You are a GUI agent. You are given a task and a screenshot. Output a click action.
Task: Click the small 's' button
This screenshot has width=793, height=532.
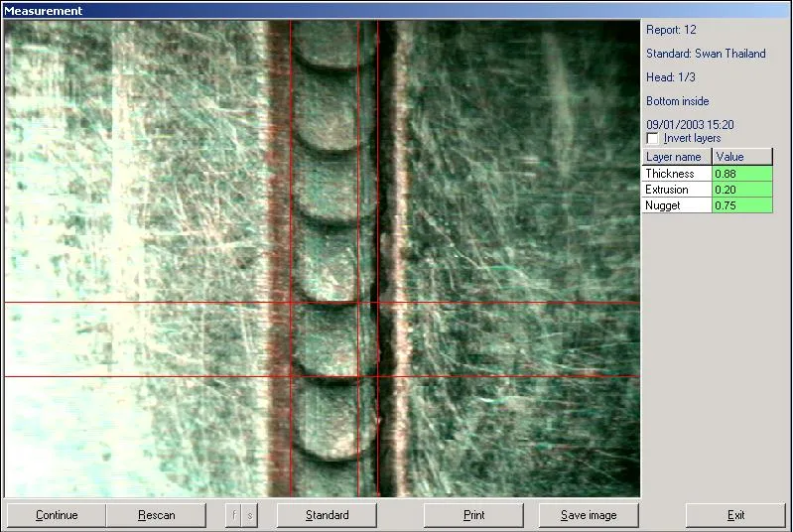(250, 515)
